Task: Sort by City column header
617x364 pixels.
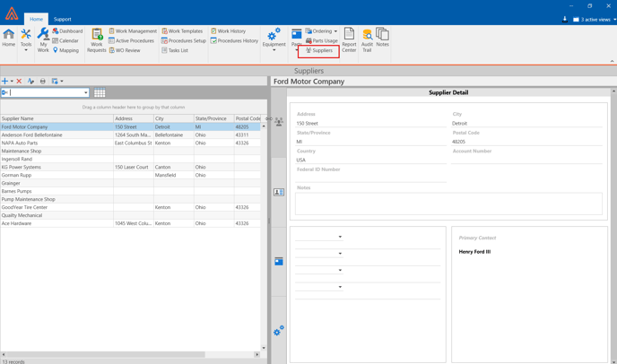Action: click(x=174, y=118)
